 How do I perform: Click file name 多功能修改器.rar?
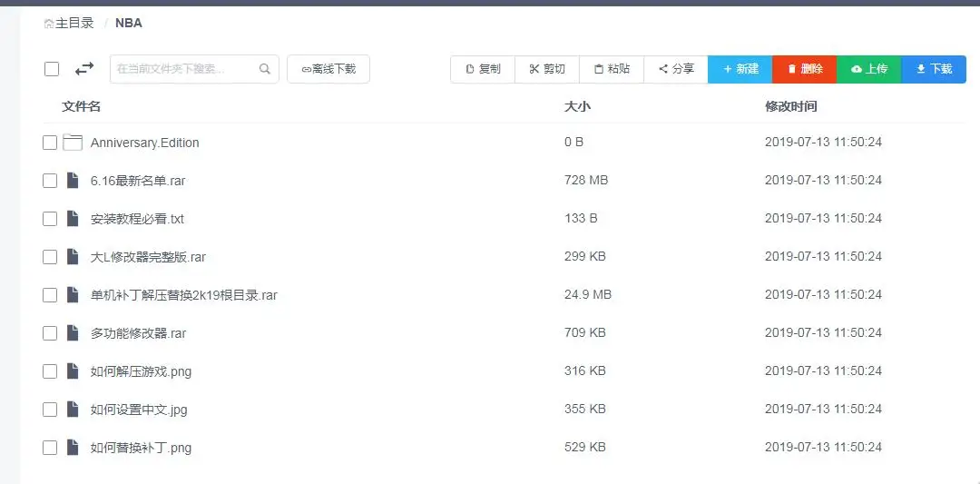coord(139,333)
